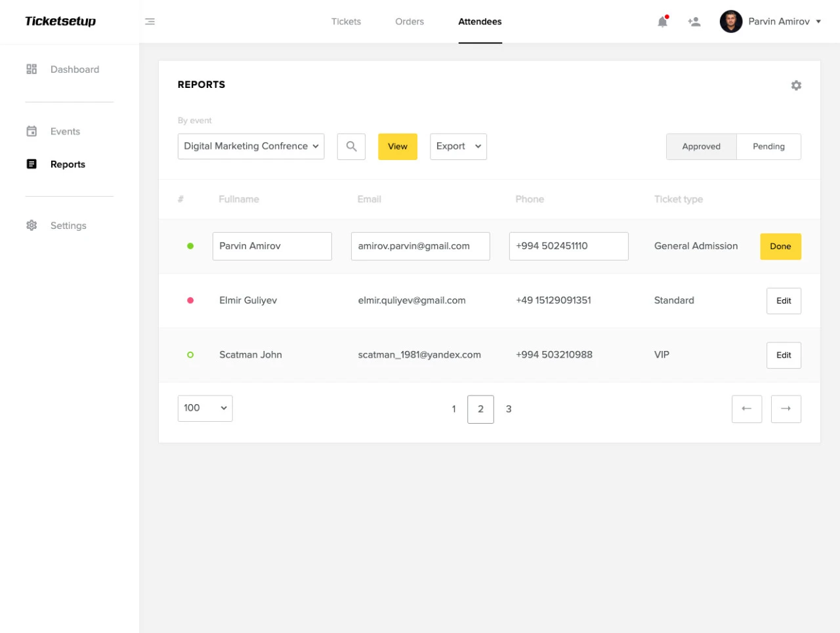Screen dimensions: 840x633
Task: Collapse the sidebar with hamburger icon
Action: click(x=150, y=21)
